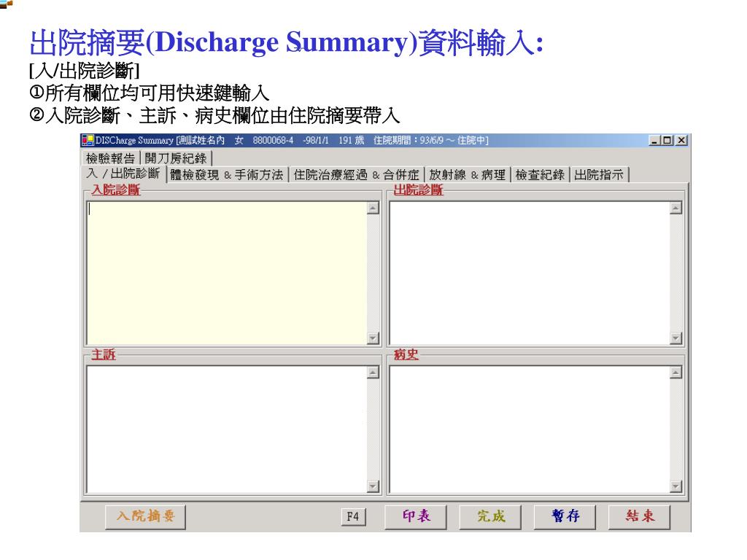The image size is (747, 560).
Task: Switch to the 開刀房紀錄 tab
Action: tap(176, 158)
